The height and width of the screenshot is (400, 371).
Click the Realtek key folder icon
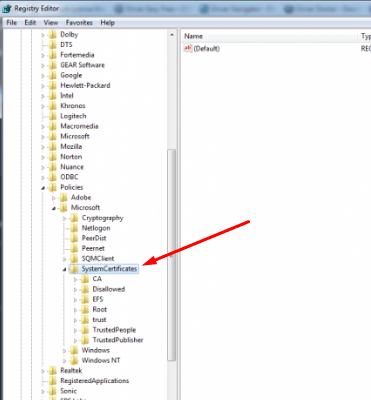point(53,371)
